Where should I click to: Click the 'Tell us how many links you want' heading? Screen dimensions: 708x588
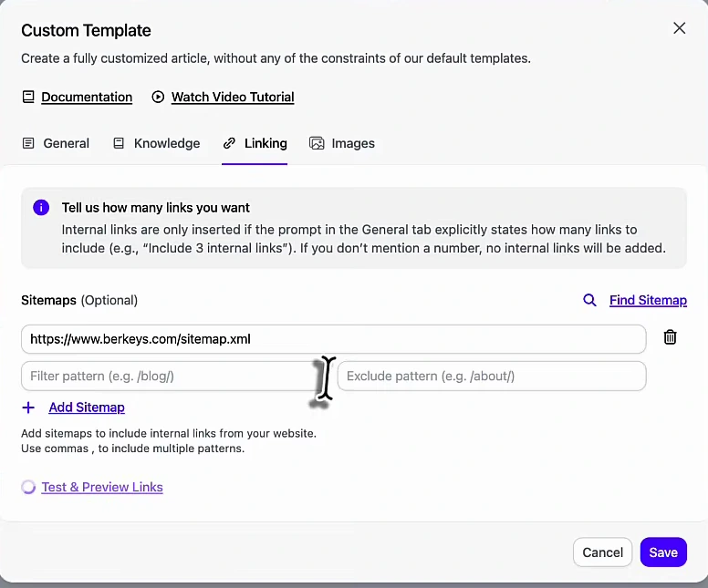click(x=156, y=208)
